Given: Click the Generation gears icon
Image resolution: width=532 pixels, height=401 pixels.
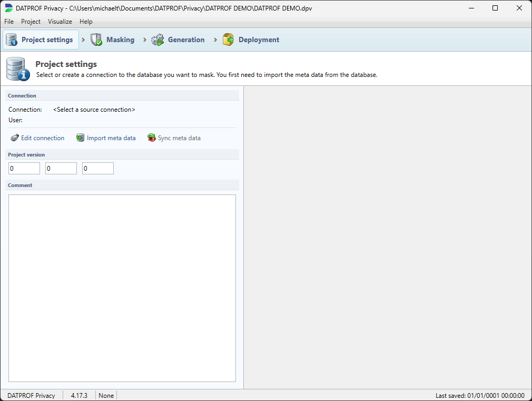Looking at the screenshot, I should coord(157,40).
